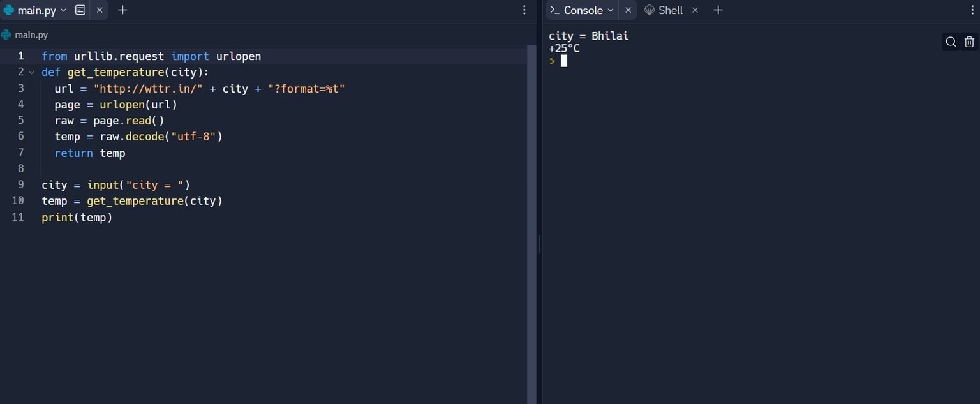
Task: Click the "?format=%t" string literal
Action: [306, 89]
